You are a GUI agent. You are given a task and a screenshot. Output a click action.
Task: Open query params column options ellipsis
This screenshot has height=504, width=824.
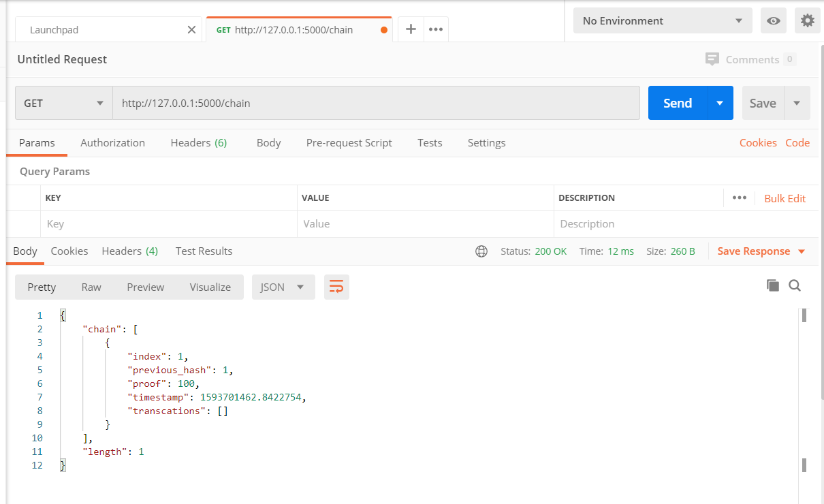[x=739, y=198]
